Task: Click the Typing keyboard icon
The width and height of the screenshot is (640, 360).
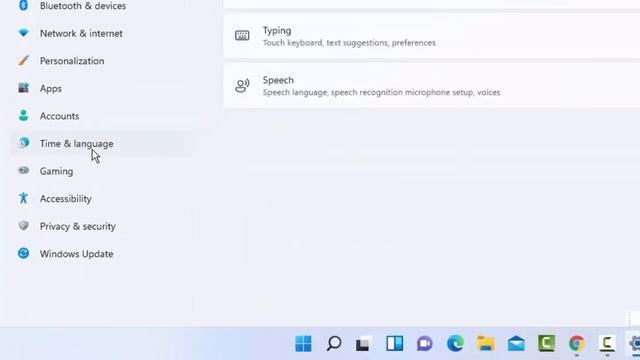Action: tap(242, 36)
